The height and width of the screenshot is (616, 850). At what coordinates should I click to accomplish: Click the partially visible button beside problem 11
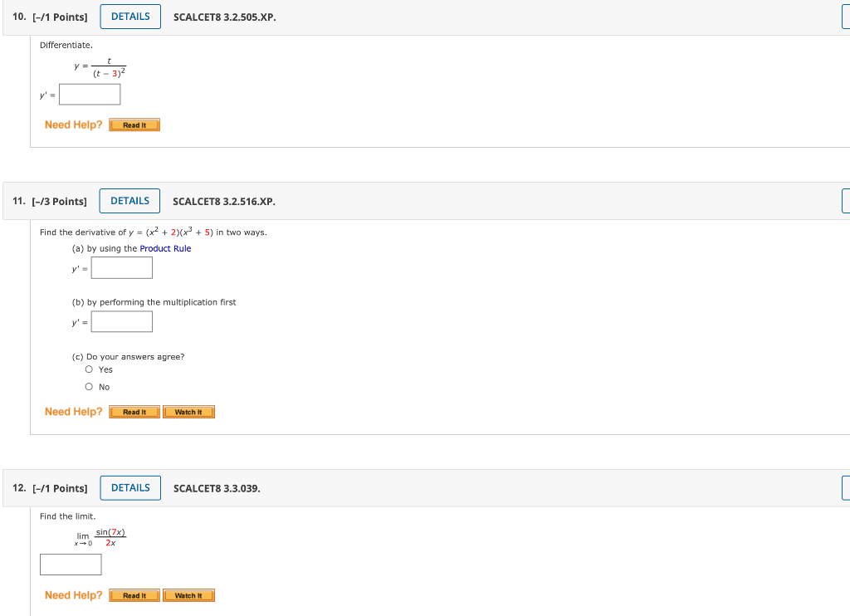[x=846, y=200]
